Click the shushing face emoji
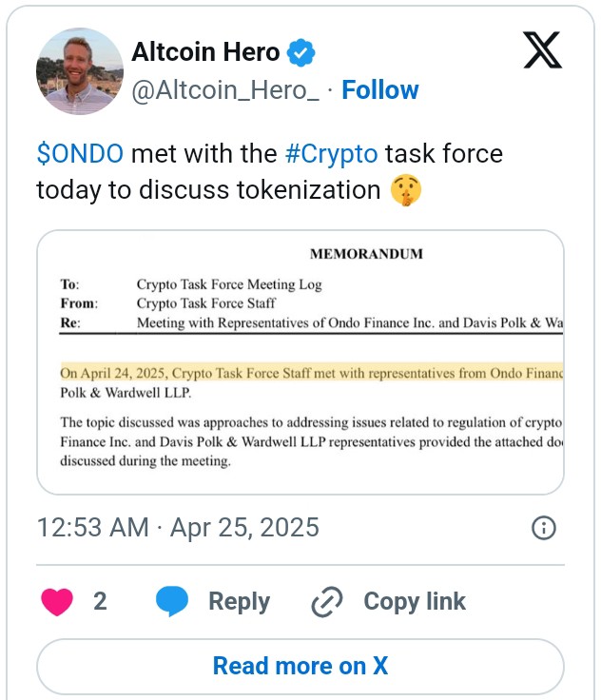This screenshot has width=601, height=700. coord(406,190)
